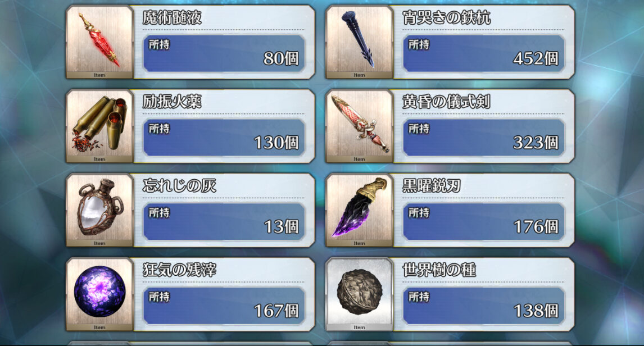Select the 452個 owned count bar

483,53
